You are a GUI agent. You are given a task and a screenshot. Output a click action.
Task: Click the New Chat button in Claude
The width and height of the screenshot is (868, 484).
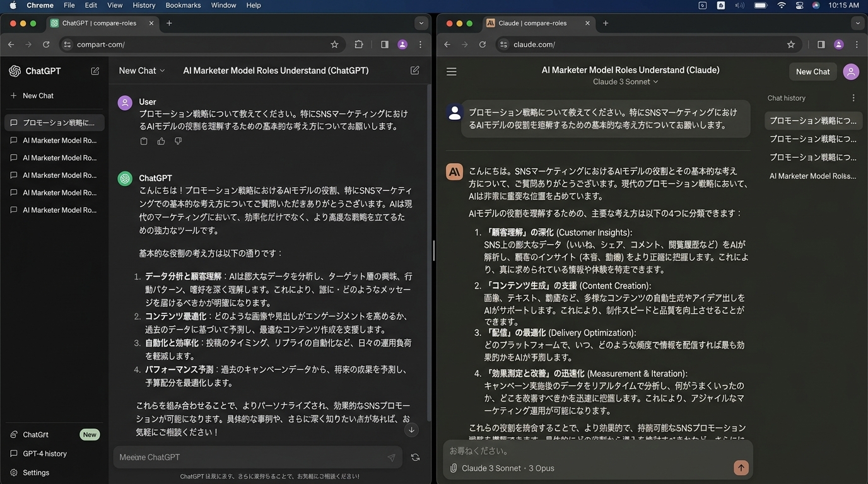pyautogui.click(x=812, y=72)
